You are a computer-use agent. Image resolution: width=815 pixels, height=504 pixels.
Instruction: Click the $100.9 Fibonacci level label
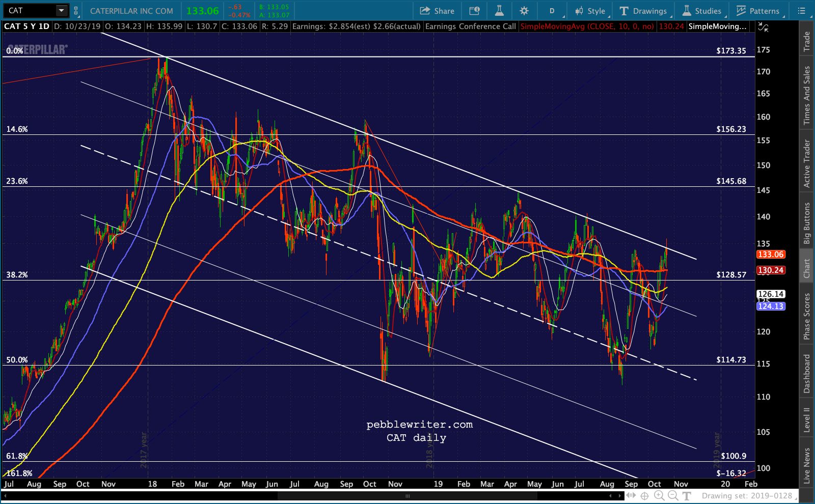(733, 456)
